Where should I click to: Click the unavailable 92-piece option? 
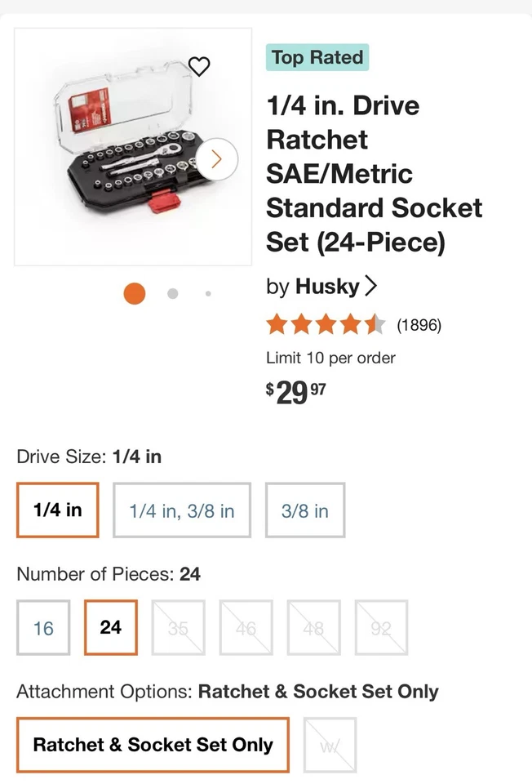[381, 627]
